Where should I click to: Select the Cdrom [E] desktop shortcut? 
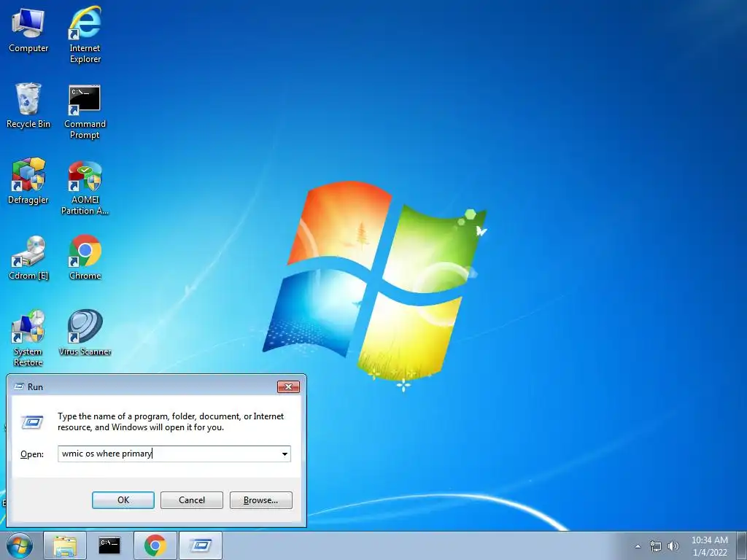coord(28,257)
